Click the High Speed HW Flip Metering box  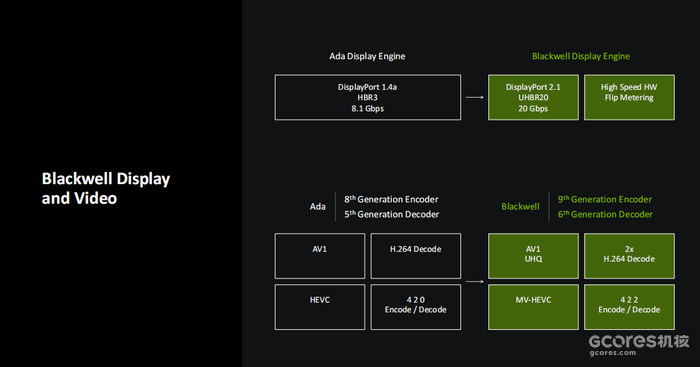pos(629,97)
